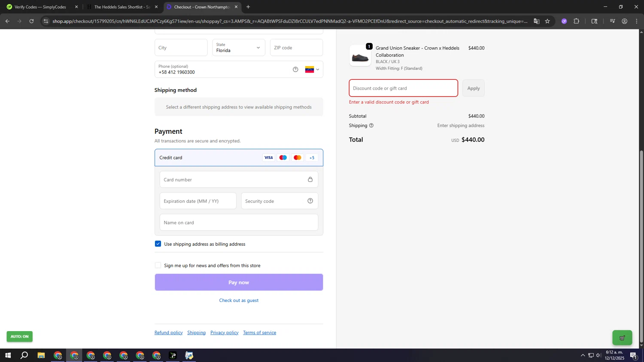
Task: Click the green cart extension button
Action: [622, 338]
